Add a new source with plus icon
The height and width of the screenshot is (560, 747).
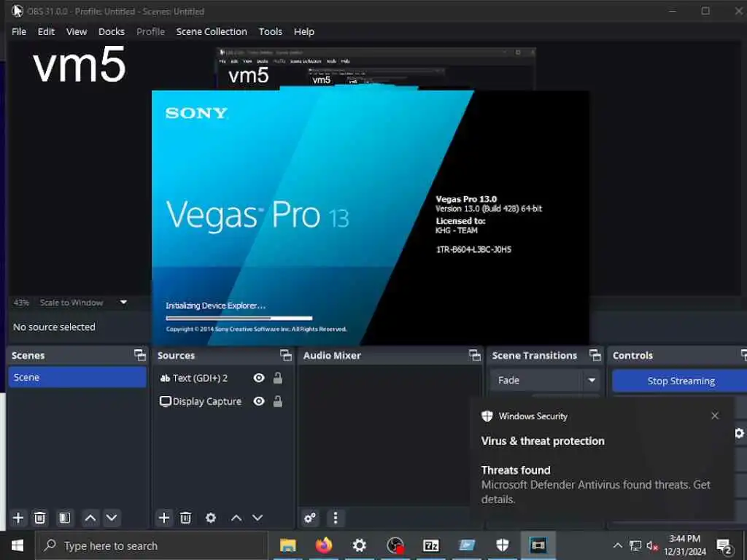coord(164,518)
